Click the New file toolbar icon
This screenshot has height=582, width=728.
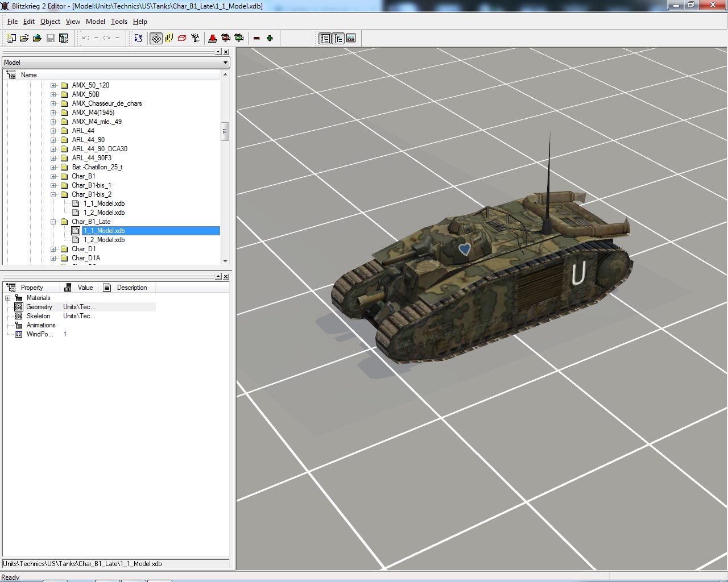[x=11, y=38]
